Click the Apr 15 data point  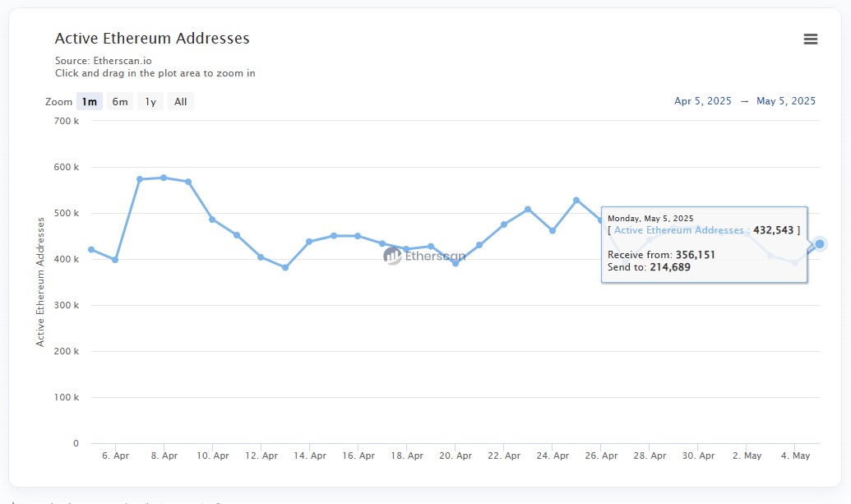[x=334, y=236]
